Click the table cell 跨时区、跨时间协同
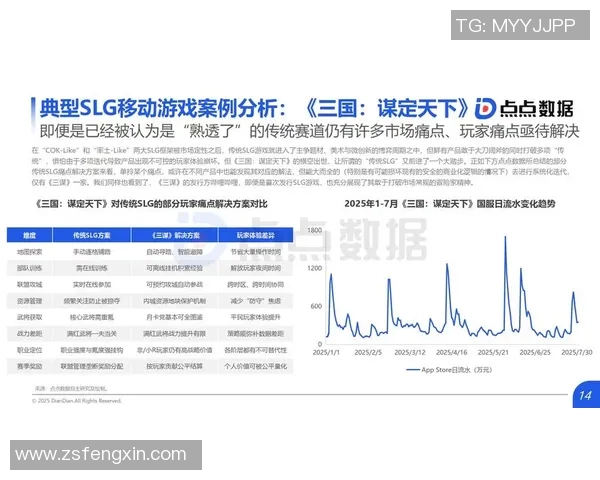This screenshot has height=480, width=600. click(x=256, y=285)
